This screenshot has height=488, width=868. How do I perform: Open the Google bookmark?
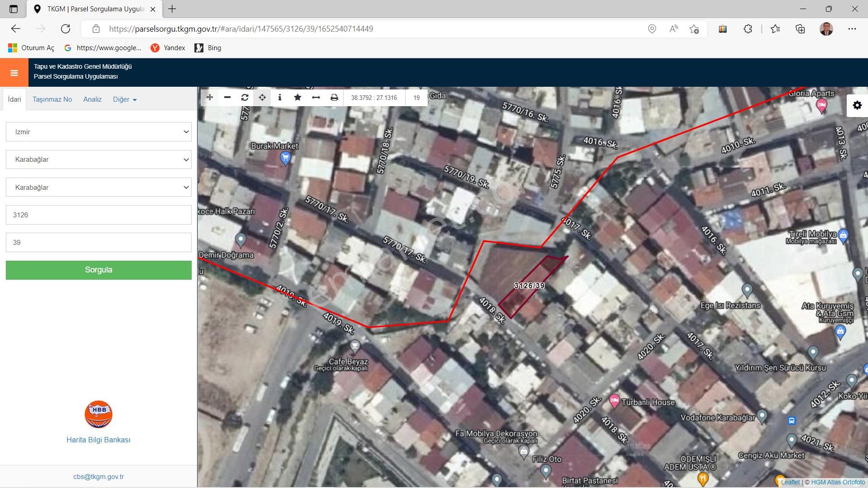(x=103, y=48)
